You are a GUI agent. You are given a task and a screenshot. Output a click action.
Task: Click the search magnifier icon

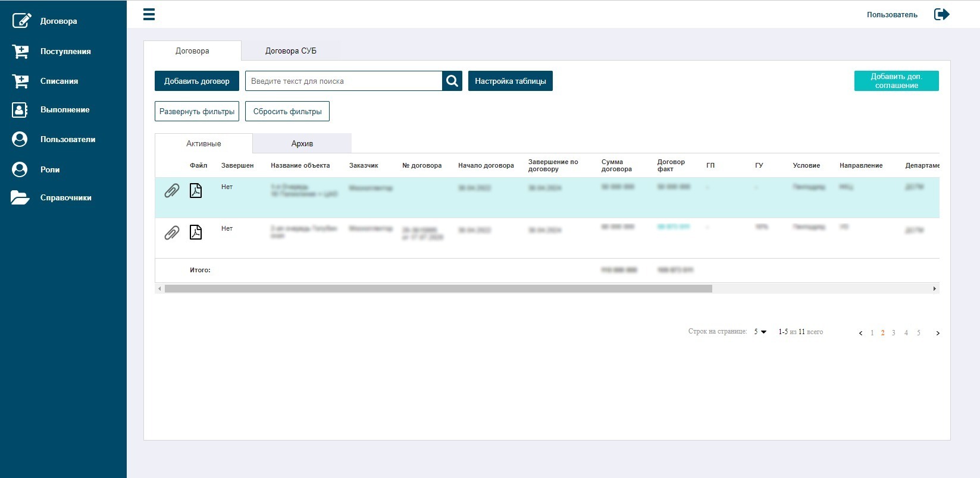tap(452, 81)
